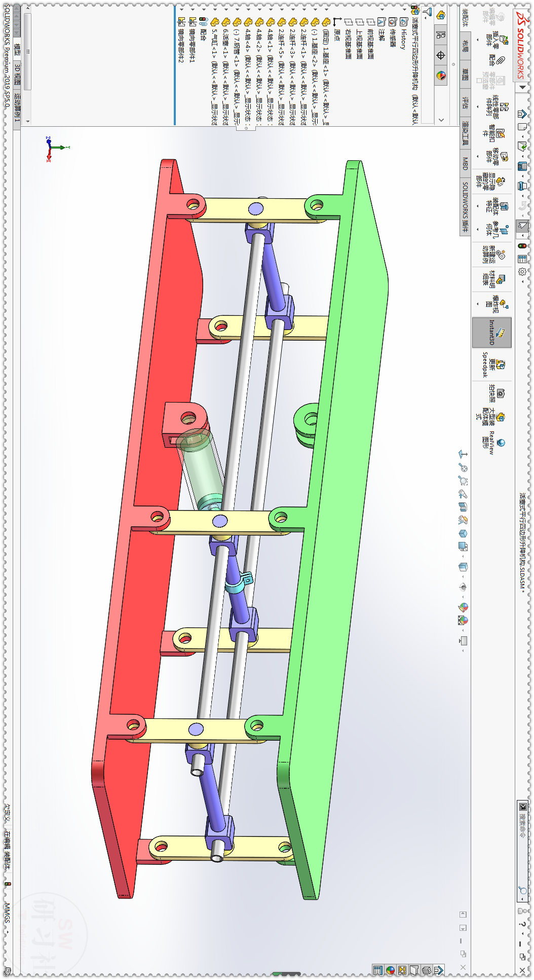
Task: Expand the 气缸<1> tree node
Action: pos(214,9)
